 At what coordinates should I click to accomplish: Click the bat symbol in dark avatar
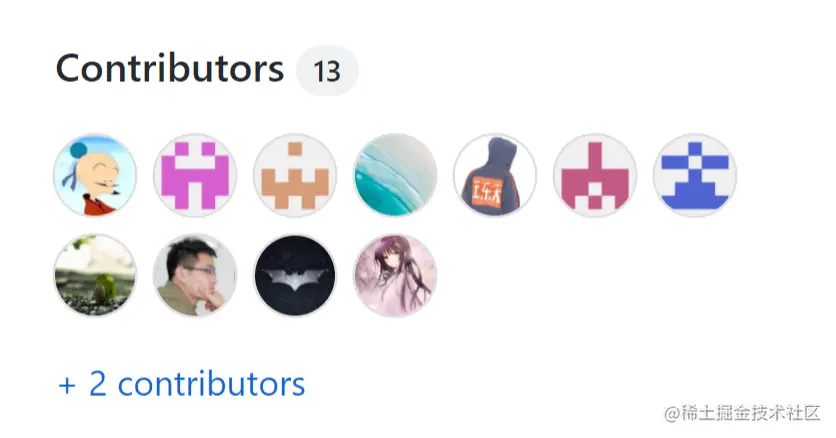[x=295, y=278]
